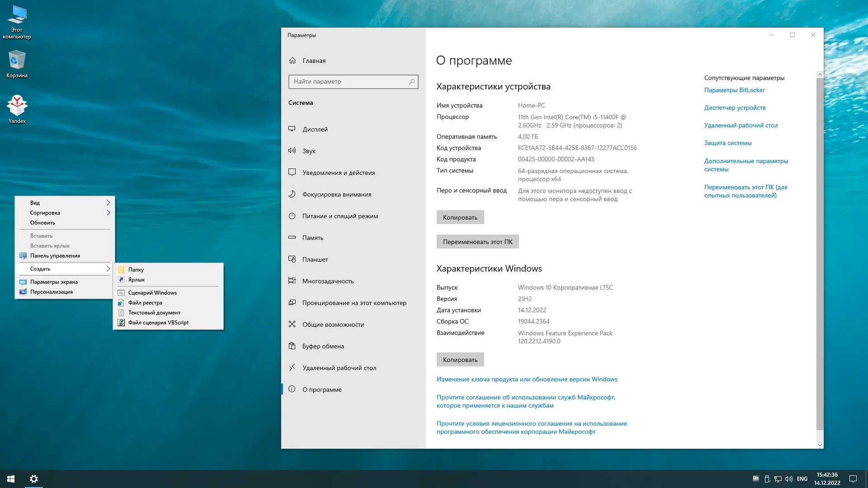Open the Диспетчер устройств link
This screenshot has width=868, height=488.
tap(735, 108)
